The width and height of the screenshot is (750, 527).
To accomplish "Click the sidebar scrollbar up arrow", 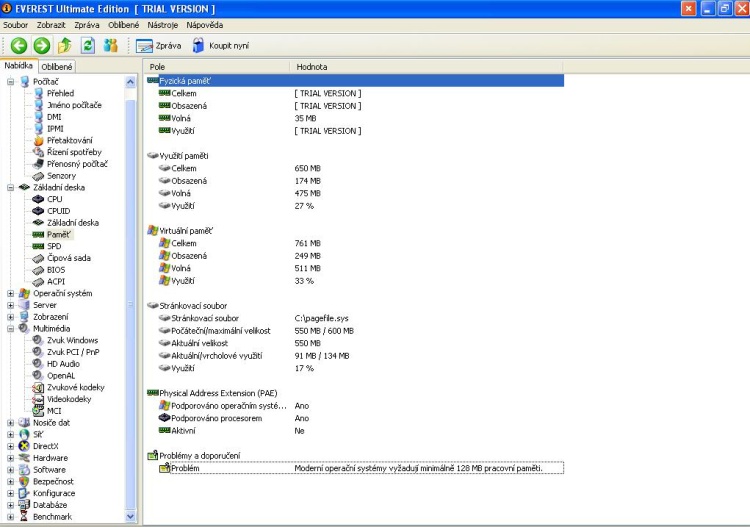I will [130, 82].
